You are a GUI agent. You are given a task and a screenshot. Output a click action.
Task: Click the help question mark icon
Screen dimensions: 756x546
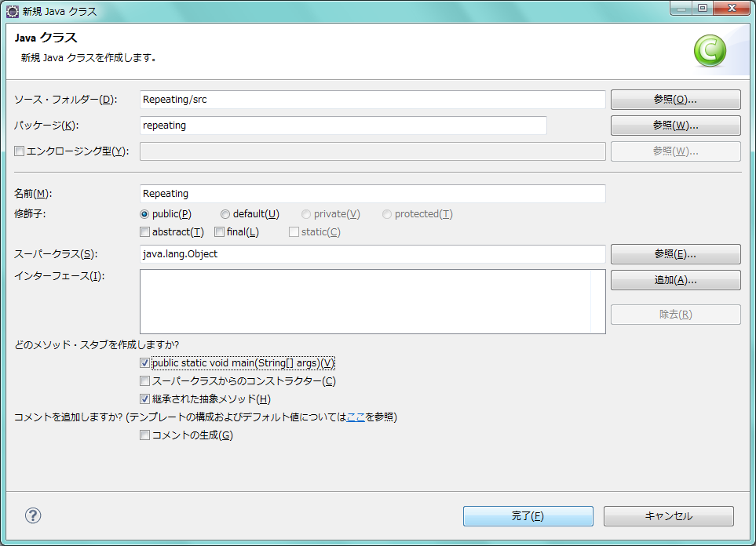click(x=33, y=515)
